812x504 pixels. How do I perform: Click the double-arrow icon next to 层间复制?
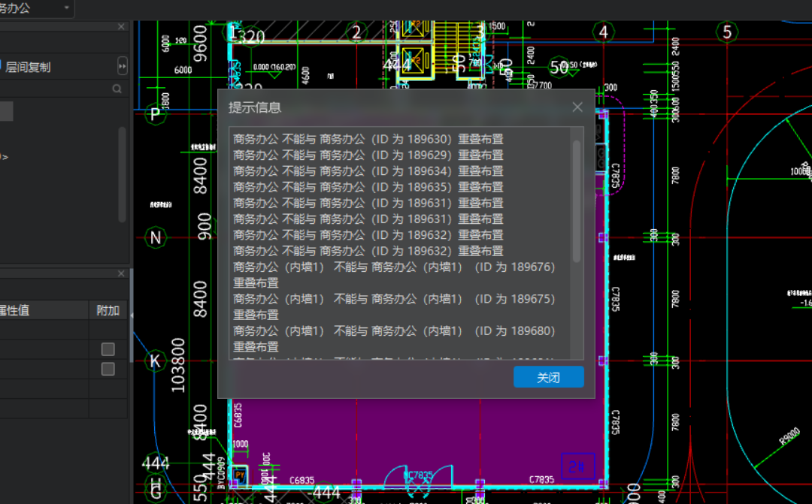(x=123, y=66)
